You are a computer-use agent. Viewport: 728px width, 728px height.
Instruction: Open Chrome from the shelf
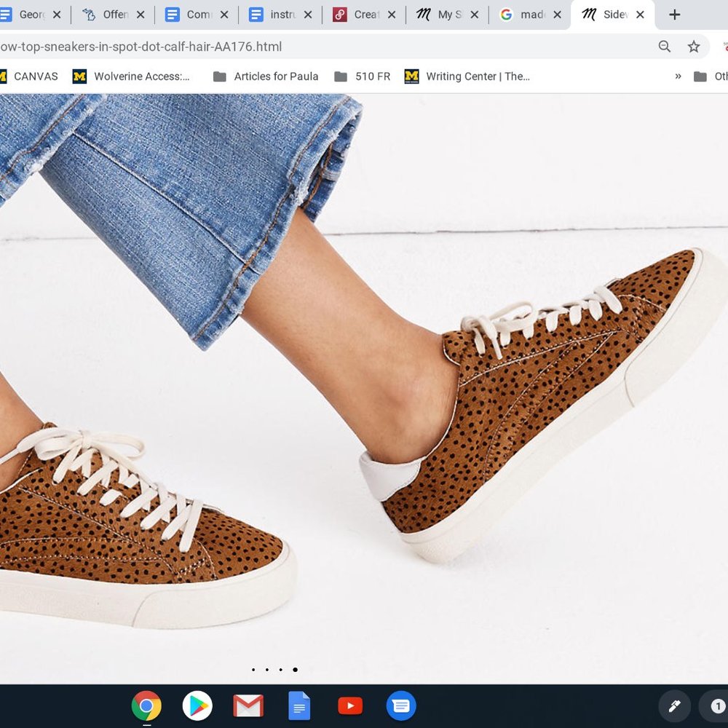coord(146,705)
